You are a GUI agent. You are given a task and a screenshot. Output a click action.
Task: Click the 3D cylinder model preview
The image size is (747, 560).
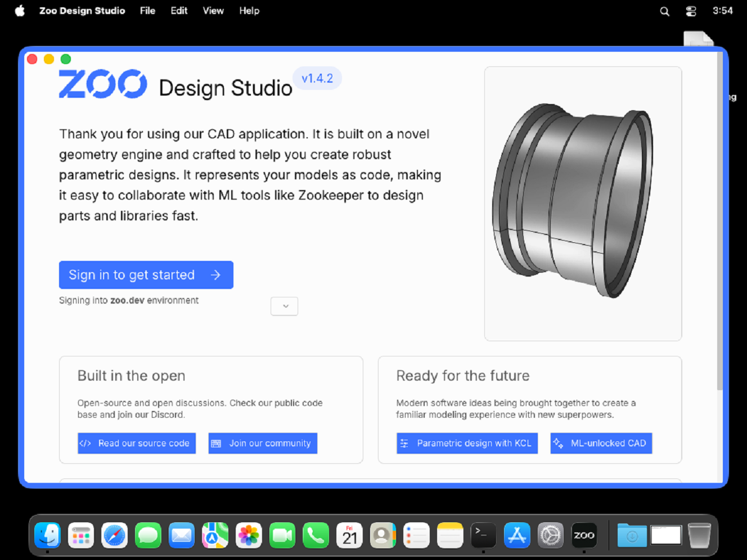tap(583, 204)
